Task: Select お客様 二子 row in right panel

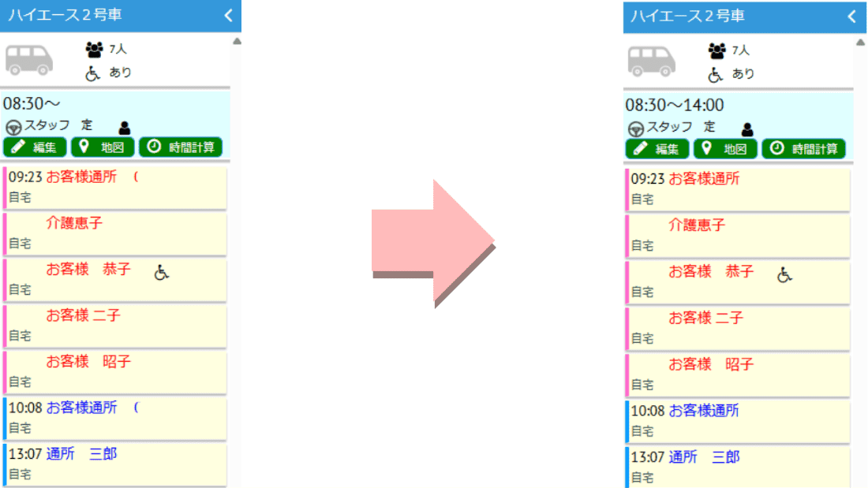Action: pos(738,329)
